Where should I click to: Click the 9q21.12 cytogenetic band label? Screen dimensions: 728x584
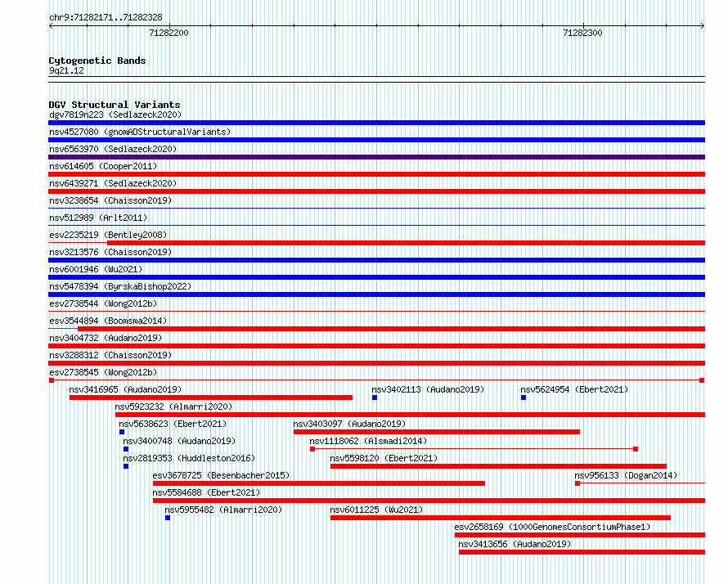[x=66, y=70]
